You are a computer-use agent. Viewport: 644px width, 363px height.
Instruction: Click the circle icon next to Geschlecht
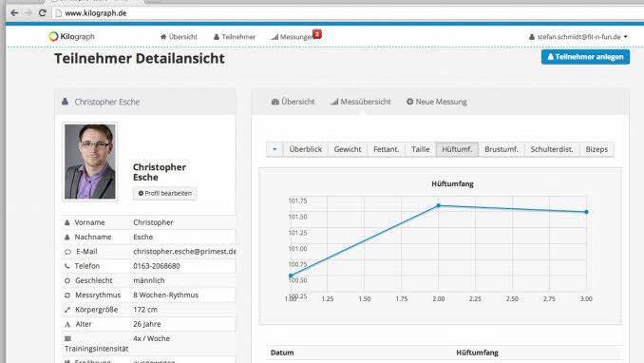[67, 280]
